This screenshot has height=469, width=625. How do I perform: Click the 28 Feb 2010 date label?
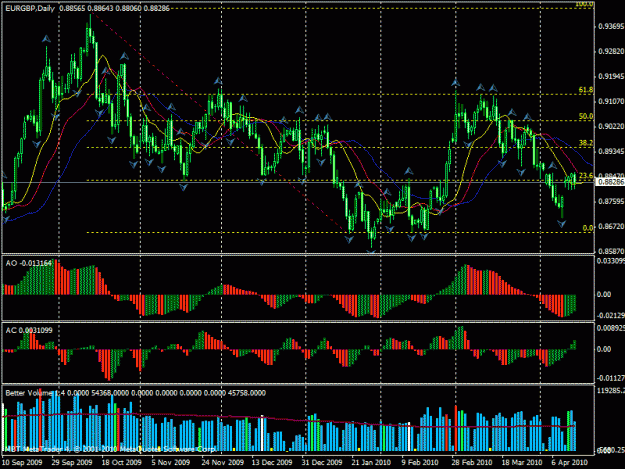(x=472, y=462)
